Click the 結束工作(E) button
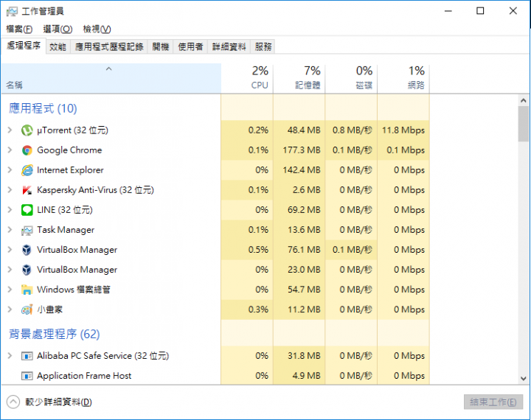Image resolution: width=531 pixels, height=420 pixels. click(493, 402)
